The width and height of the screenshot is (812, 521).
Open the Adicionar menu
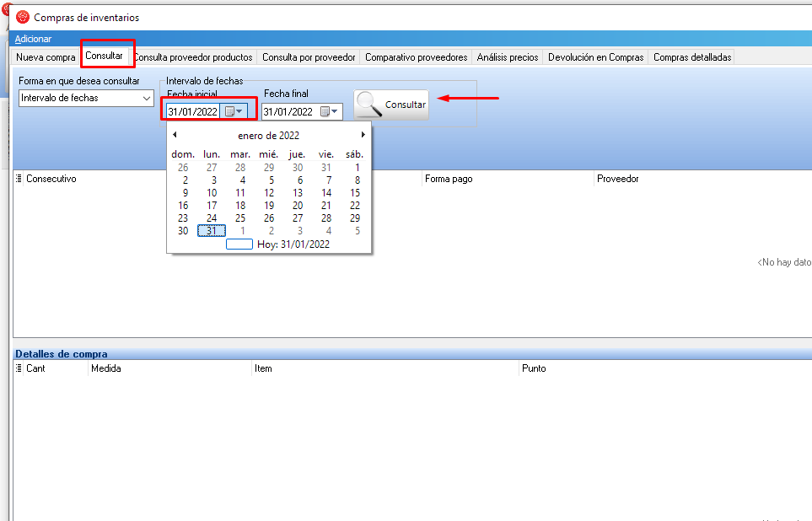coord(33,39)
